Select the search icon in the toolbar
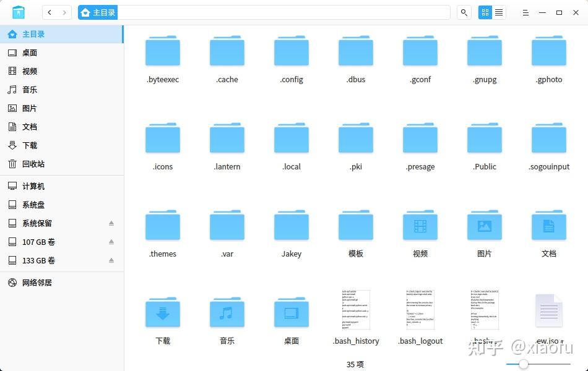Image resolution: width=588 pixels, height=371 pixels. tap(464, 12)
